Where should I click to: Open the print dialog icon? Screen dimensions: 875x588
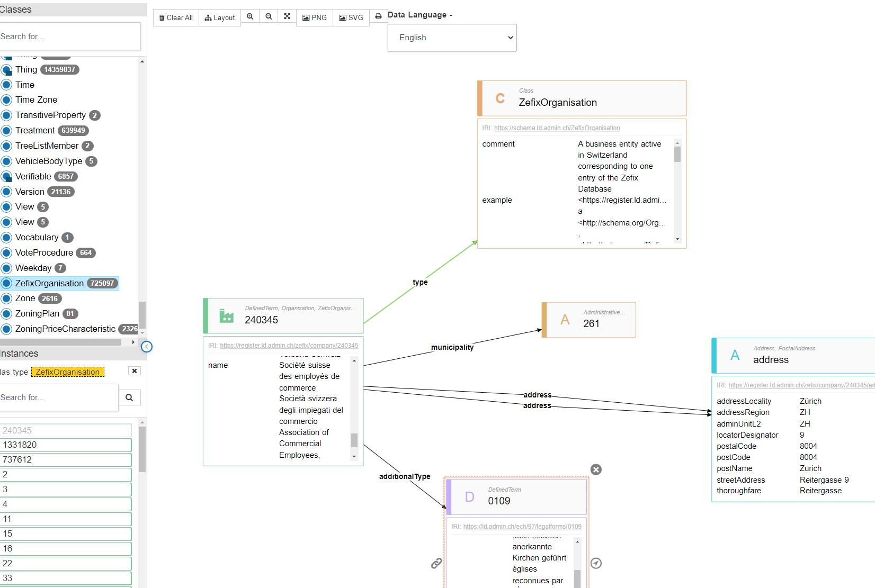pyautogui.click(x=378, y=16)
